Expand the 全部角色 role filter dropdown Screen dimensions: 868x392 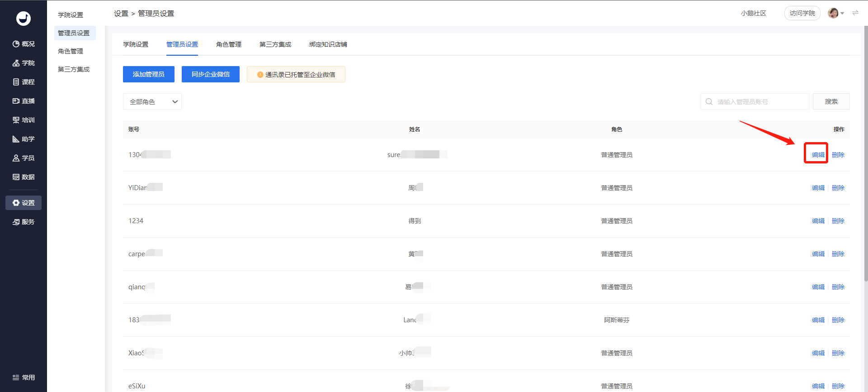pos(152,101)
